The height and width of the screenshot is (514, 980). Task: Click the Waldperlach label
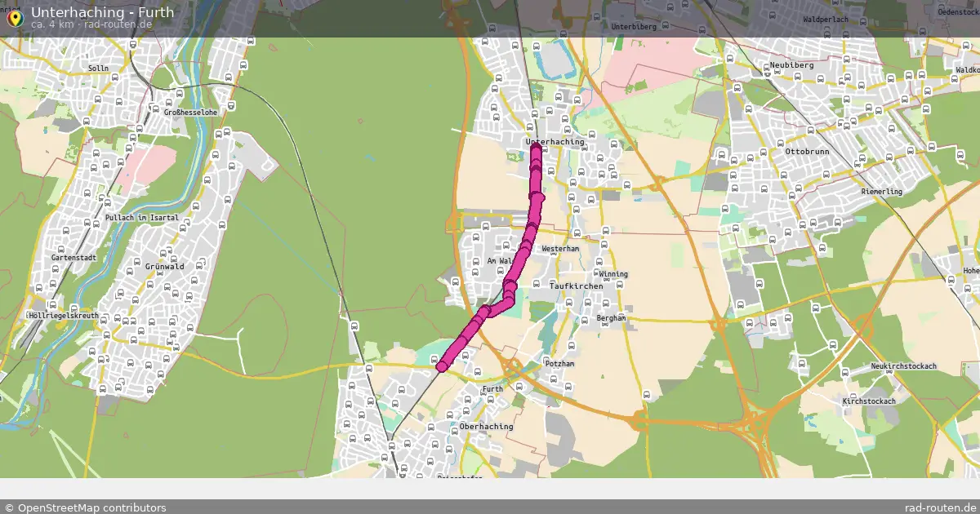826,18
